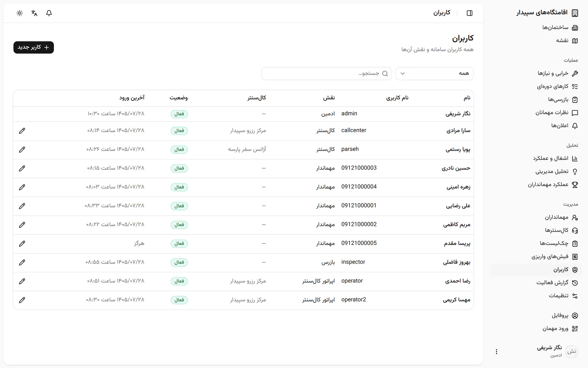Image resolution: width=588 pixels, height=368 pixels.
Task: Edit user پریسا مقدم with pencil icon
Action: pos(22,244)
